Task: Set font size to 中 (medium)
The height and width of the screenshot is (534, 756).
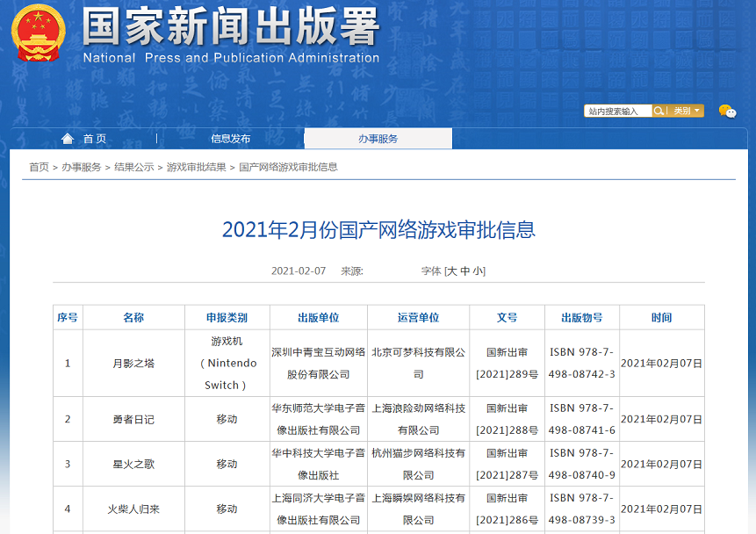Action: pyautogui.click(x=465, y=271)
